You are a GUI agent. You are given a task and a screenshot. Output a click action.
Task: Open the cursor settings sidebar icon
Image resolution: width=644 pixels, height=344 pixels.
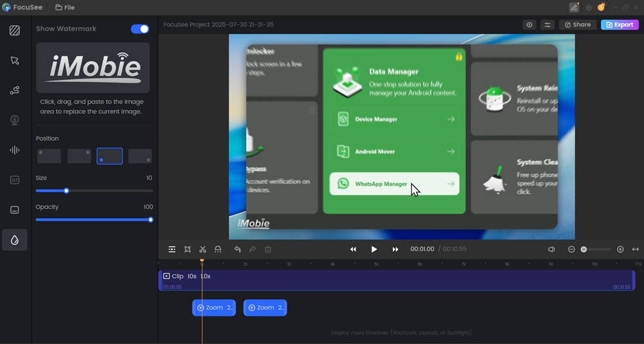(x=15, y=61)
